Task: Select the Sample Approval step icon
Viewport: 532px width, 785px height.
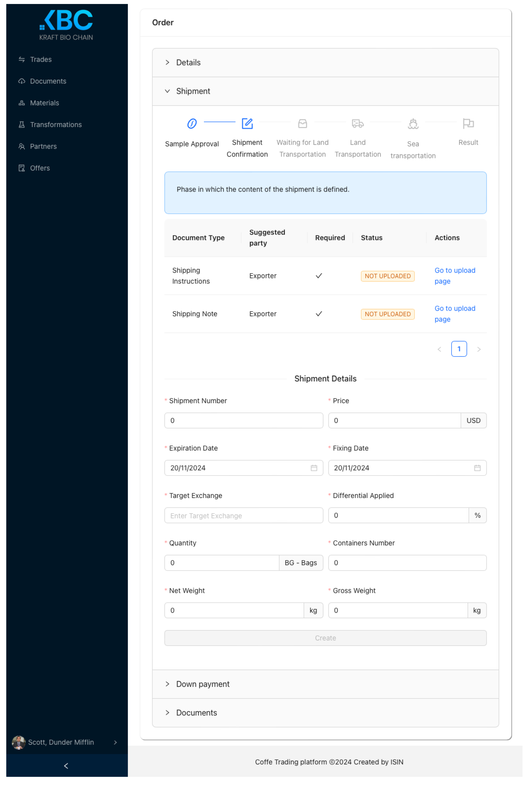Action: click(192, 124)
